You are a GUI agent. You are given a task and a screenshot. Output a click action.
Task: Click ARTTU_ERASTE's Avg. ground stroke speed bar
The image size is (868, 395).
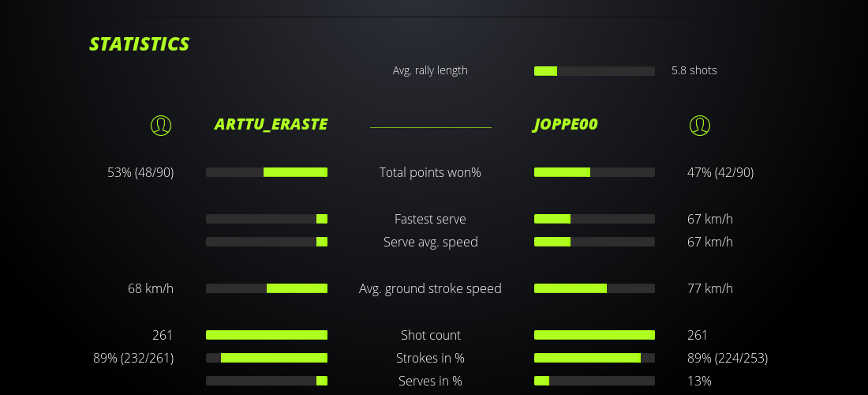tap(267, 288)
